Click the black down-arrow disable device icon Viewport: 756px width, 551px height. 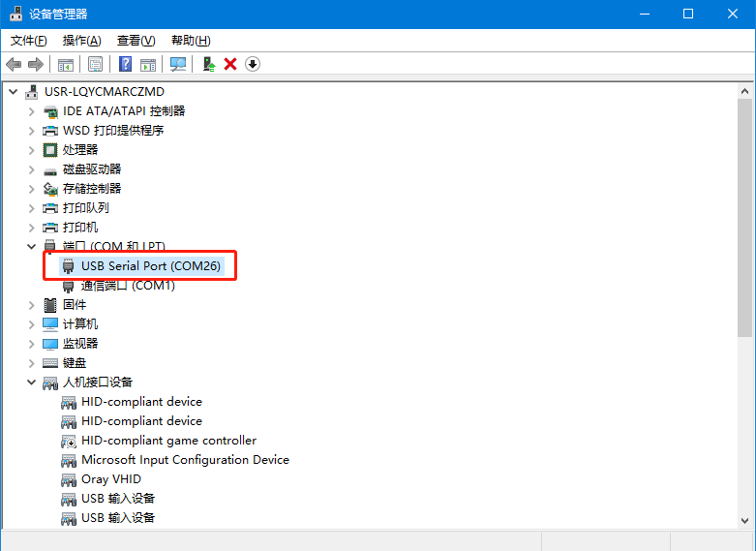point(253,64)
